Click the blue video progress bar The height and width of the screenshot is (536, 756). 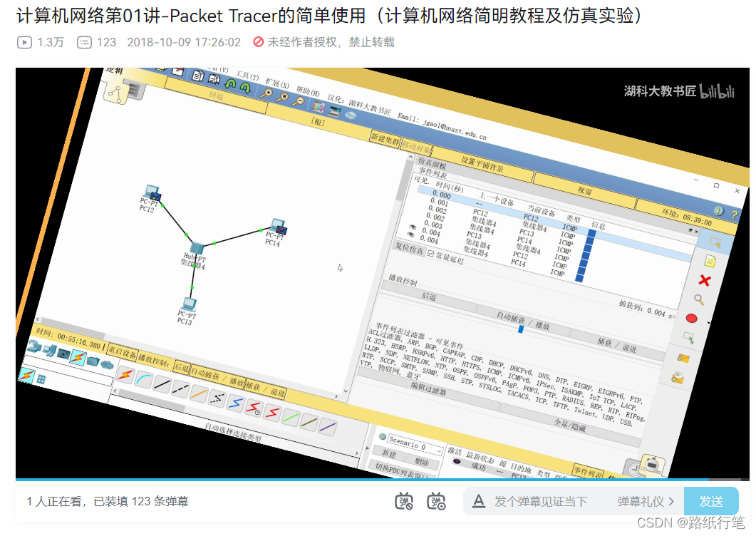click(x=361, y=480)
